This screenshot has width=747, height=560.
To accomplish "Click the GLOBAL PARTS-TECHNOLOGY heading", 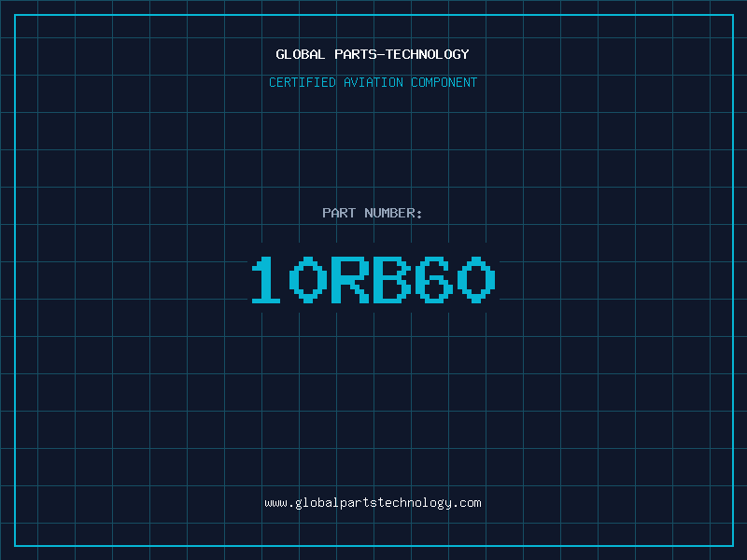I will (373, 54).
